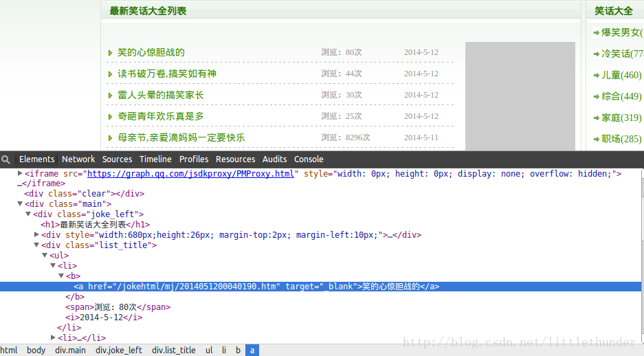Viewport: 644px width, 356px height.
Task: Open the 职场(285) category link
Action: click(x=621, y=140)
